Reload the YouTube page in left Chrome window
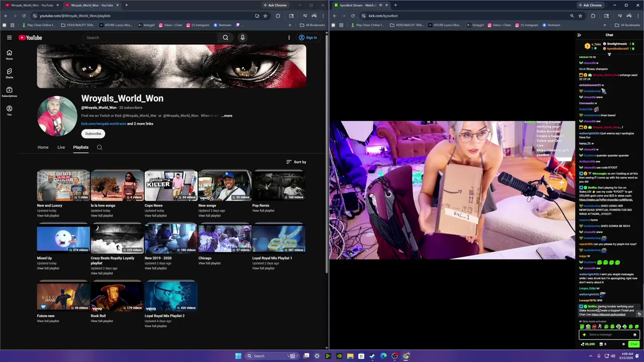This screenshot has height=362, width=644. click(24, 16)
